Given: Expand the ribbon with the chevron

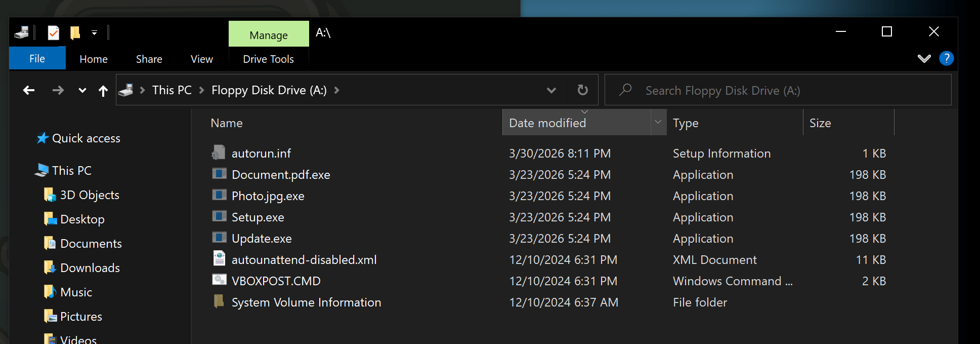Looking at the screenshot, I should 924,58.
